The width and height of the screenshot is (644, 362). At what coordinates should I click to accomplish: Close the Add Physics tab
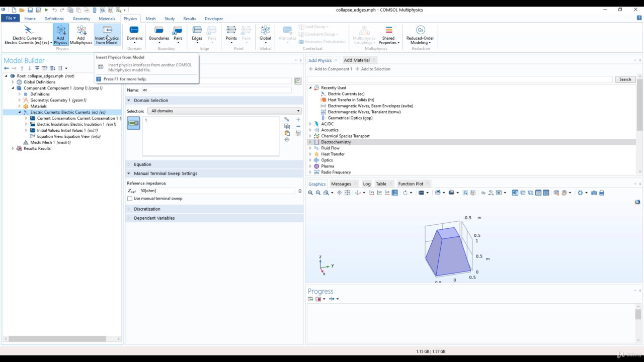(x=336, y=60)
